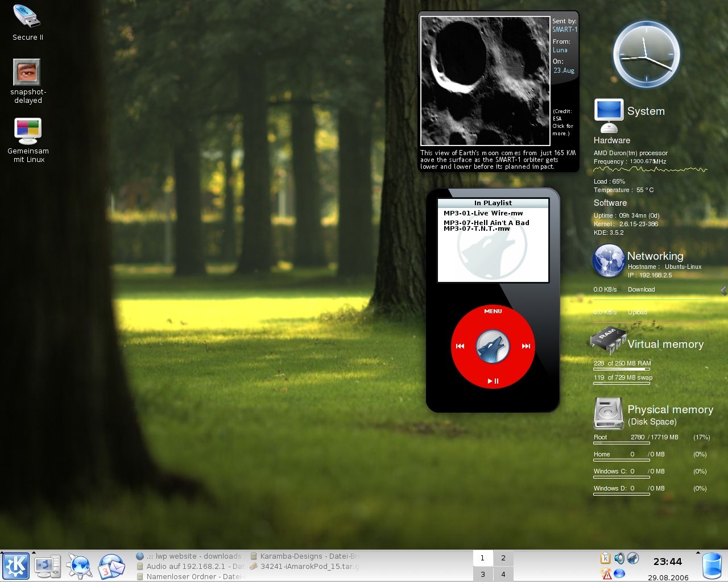Skip to next track on AmarokPod
The width and height of the screenshot is (728, 582).
click(x=526, y=346)
